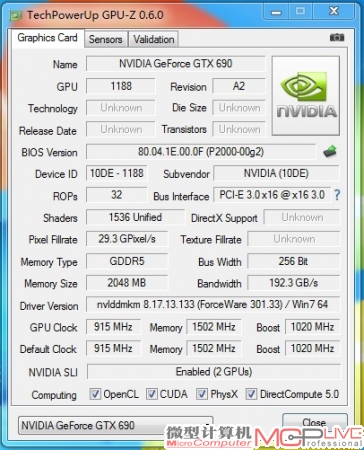Click the Release Date Unknown field

(x=121, y=129)
